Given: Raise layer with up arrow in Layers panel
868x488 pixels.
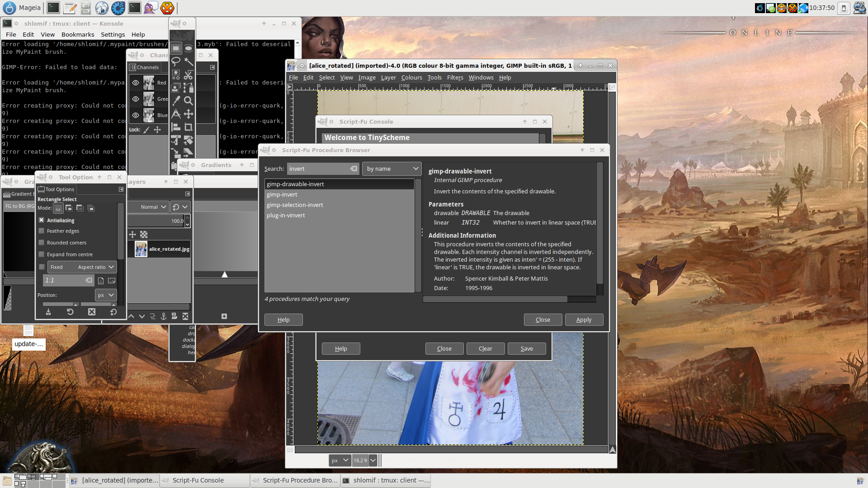Looking at the screenshot, I should click(x=131, y=316).
